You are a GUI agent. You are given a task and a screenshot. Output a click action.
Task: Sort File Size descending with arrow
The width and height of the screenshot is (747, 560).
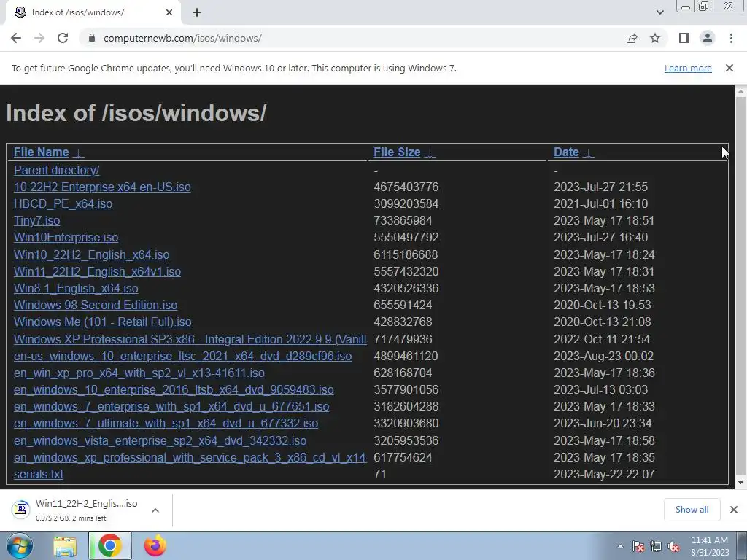point(430,153)
